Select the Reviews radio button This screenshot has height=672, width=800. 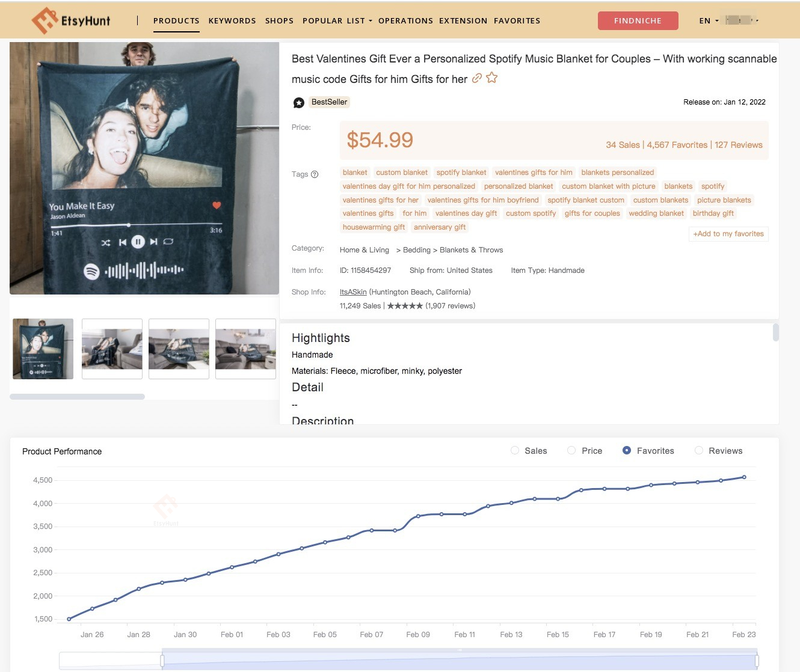point(699,450)
